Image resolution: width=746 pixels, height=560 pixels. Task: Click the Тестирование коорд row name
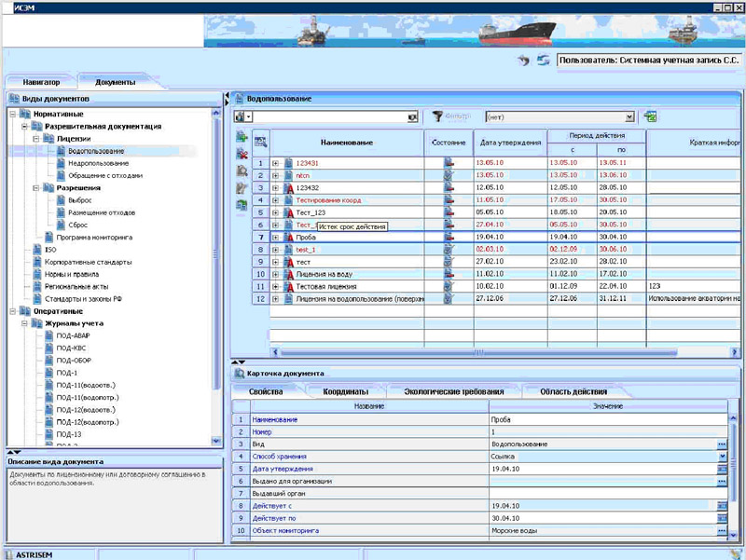point(328,200)
